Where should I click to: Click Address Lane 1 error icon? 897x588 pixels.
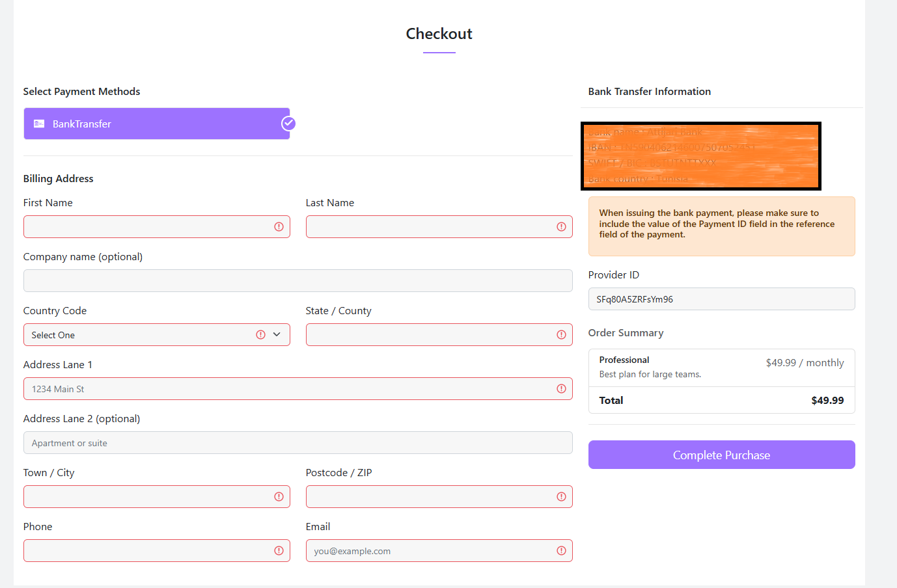pyautogui.click(x=561, y=389)
